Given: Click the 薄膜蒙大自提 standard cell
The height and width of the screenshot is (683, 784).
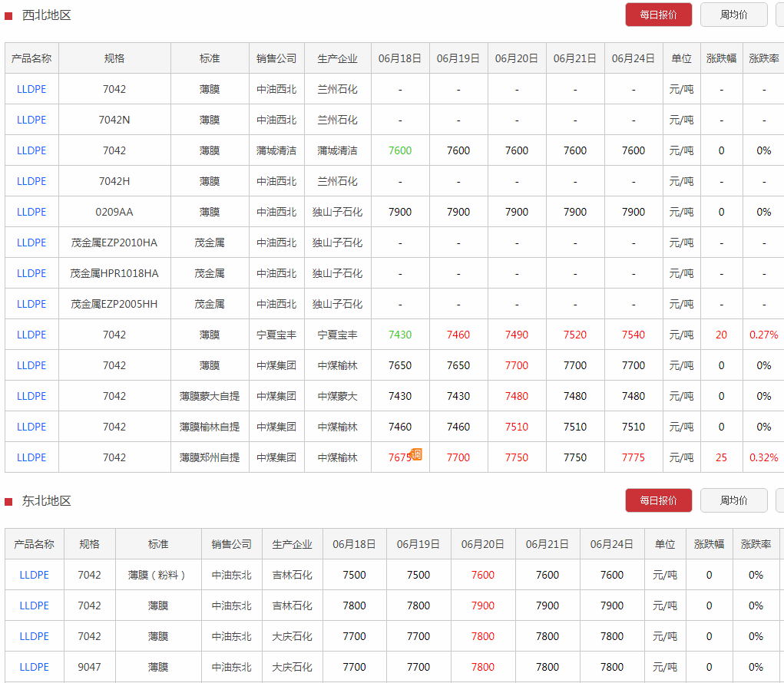Looking at the screenshot, I should click(210, 396).
